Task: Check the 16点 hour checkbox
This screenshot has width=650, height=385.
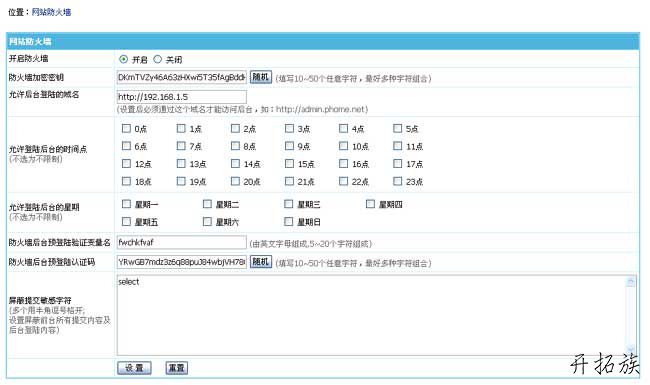Action: click(x=343, y=164)
